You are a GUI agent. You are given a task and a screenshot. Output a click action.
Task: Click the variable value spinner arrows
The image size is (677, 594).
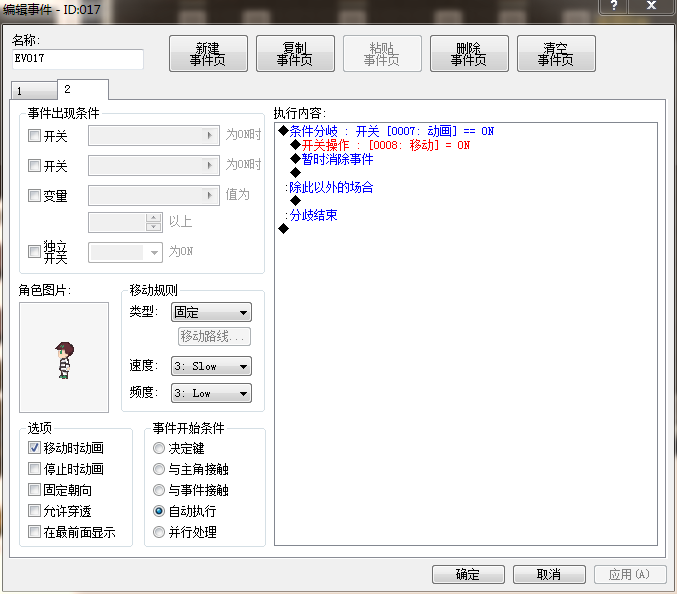coord(154,222)
